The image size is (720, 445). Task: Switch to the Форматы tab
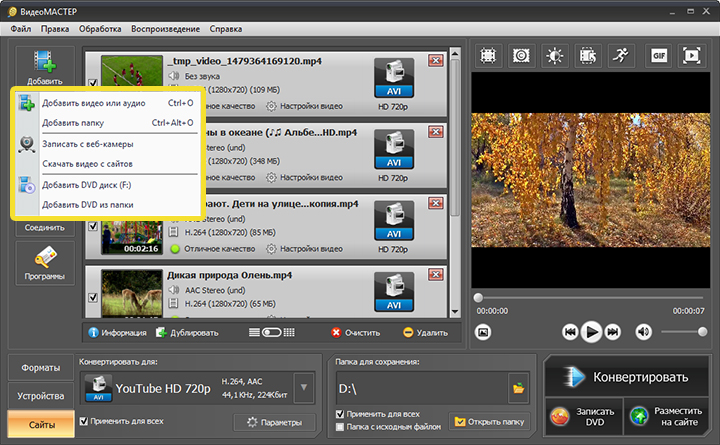point(40,368)
